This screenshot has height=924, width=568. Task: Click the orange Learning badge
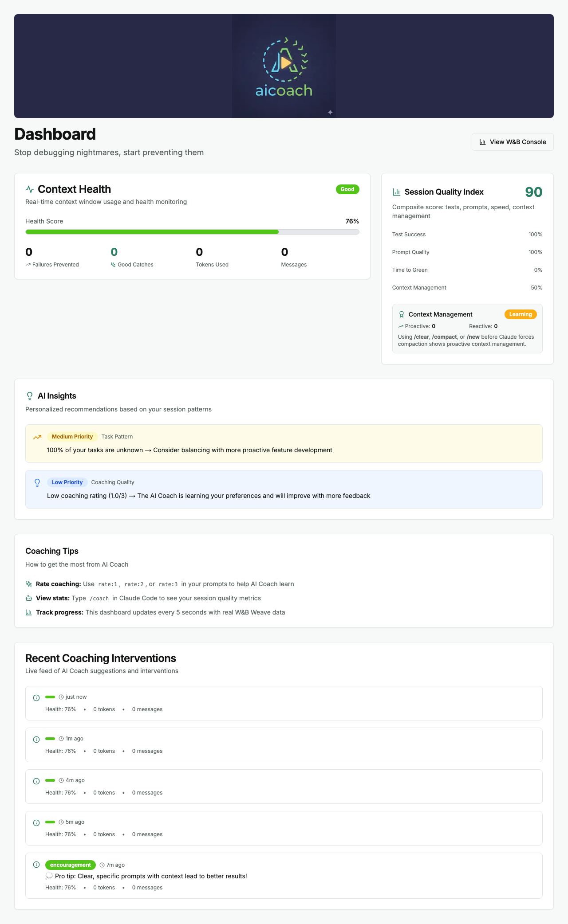coord(521,314)
